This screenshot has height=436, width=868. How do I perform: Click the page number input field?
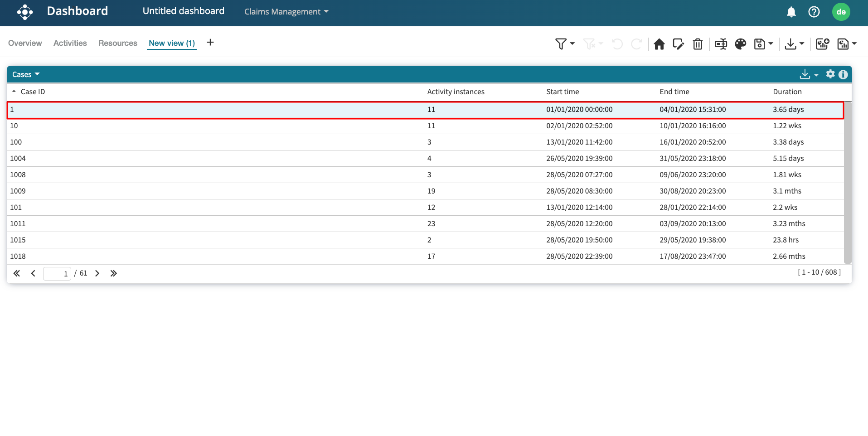(x=57, y=273)
